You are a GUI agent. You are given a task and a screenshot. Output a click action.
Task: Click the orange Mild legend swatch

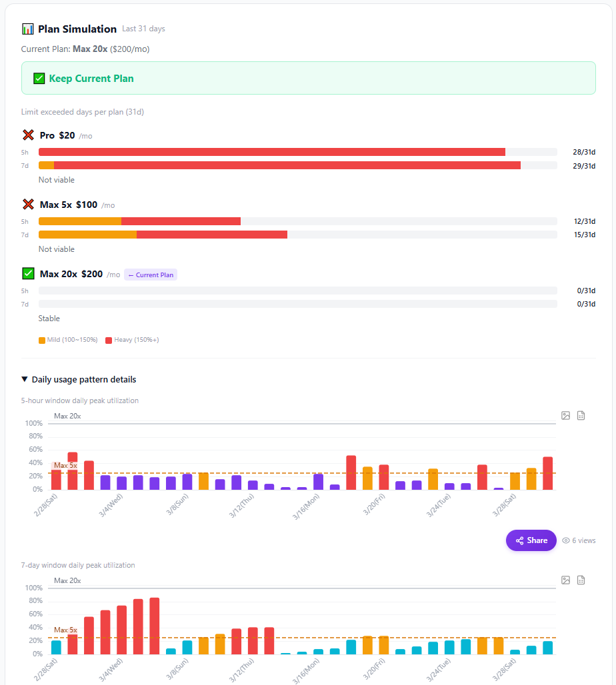(x=42, y=340)
